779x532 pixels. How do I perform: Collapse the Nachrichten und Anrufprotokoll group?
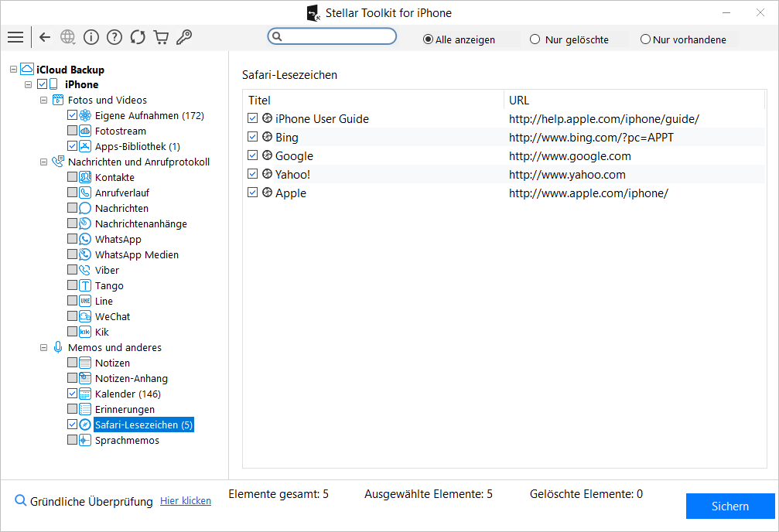[44, 162]
